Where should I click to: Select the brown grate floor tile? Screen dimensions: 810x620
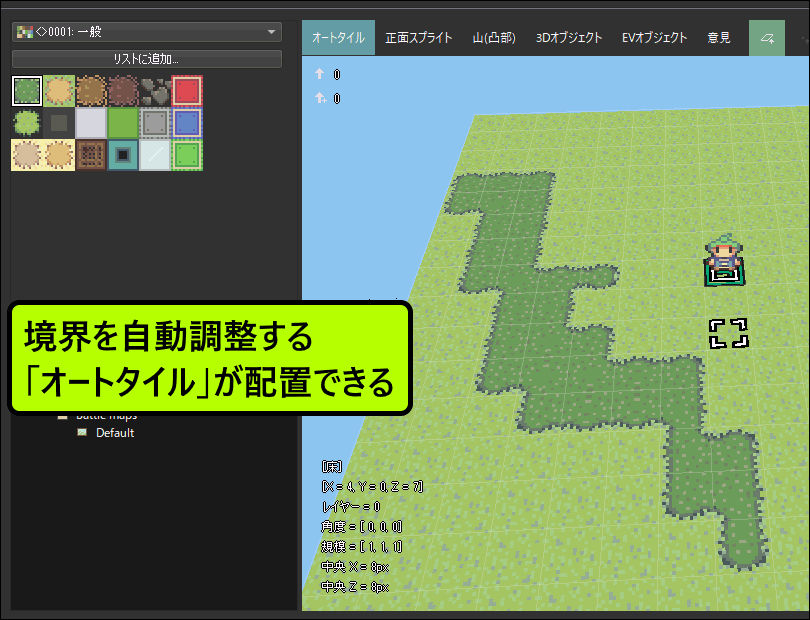[x=91, y=155]
